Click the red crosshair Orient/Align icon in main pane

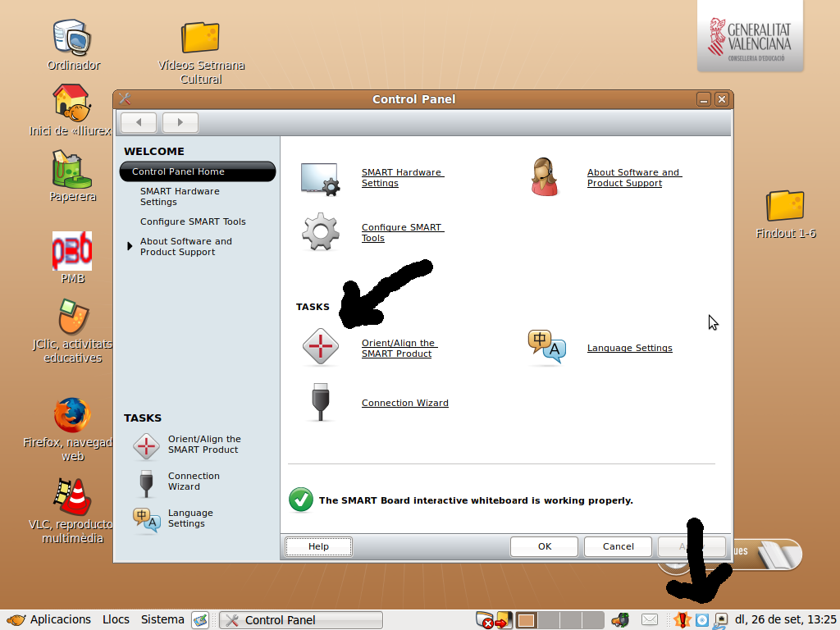coord(321,347)
